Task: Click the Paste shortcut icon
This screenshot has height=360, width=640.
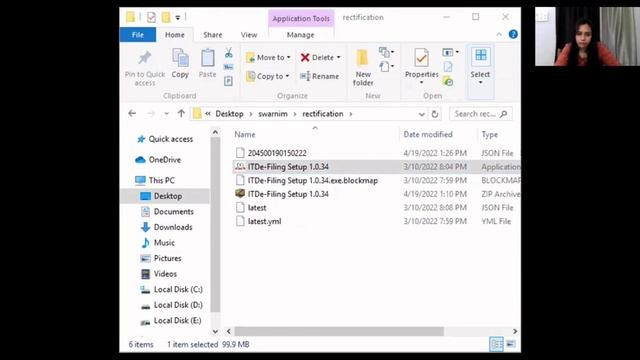Action: pos(229,81)
